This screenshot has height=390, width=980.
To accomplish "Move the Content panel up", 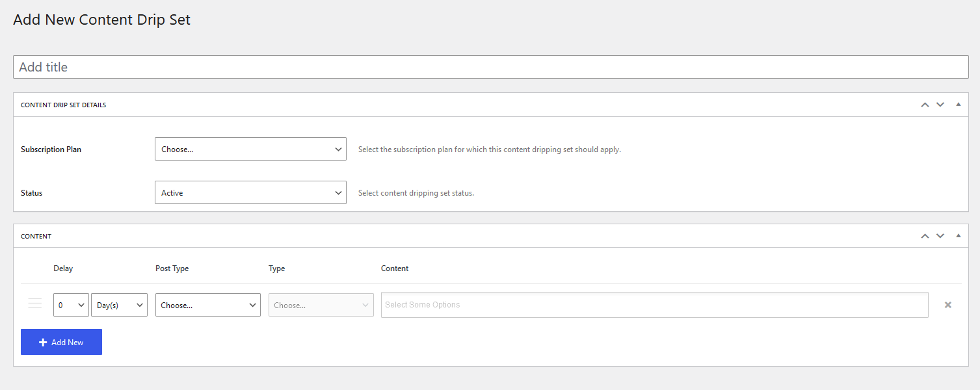I will click(x=925, y=236).
